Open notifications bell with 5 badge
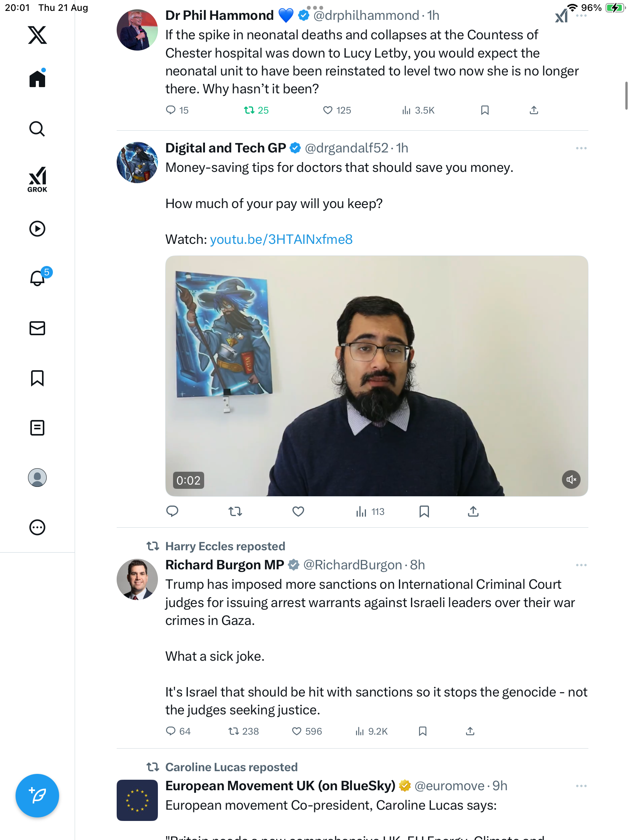630x840 pixels. pyautogui.click(x=38, y=278)
